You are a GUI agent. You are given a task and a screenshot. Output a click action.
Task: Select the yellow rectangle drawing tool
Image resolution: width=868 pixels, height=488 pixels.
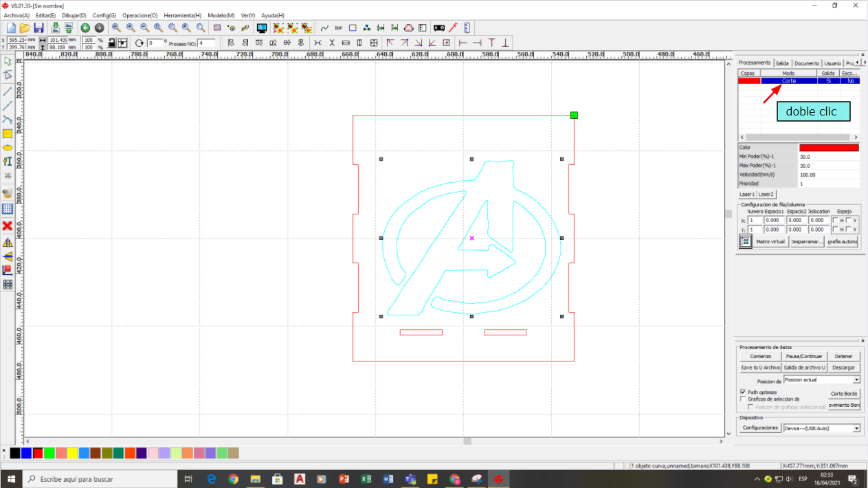8,133
